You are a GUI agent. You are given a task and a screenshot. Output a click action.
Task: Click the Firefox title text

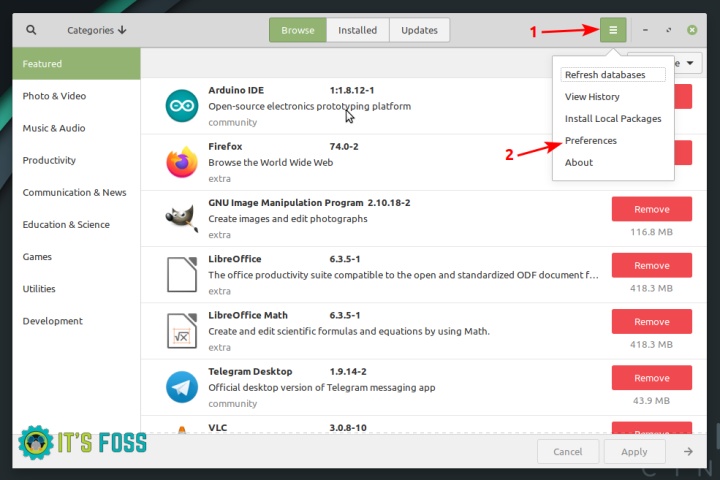[x=225, y=147]
